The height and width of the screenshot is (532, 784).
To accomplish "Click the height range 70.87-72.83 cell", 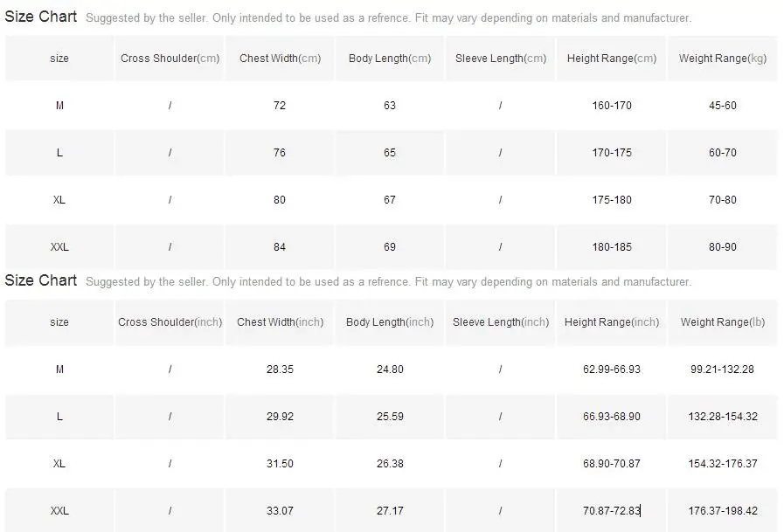I will point(611,510).
